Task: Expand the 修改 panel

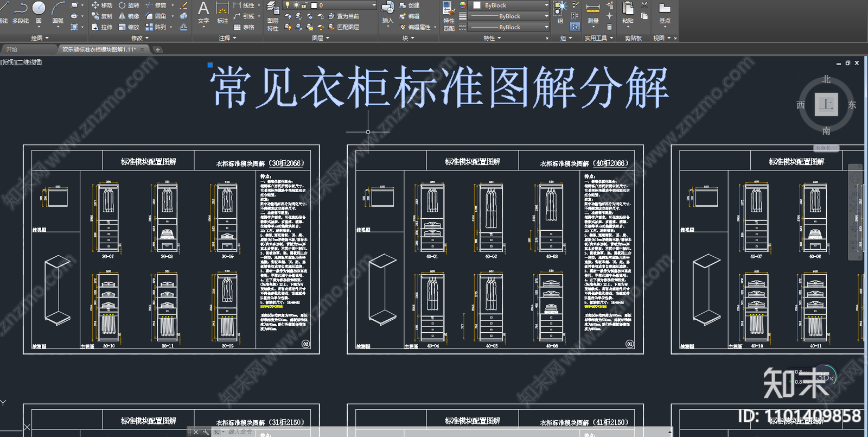Action: coord(139,38)
